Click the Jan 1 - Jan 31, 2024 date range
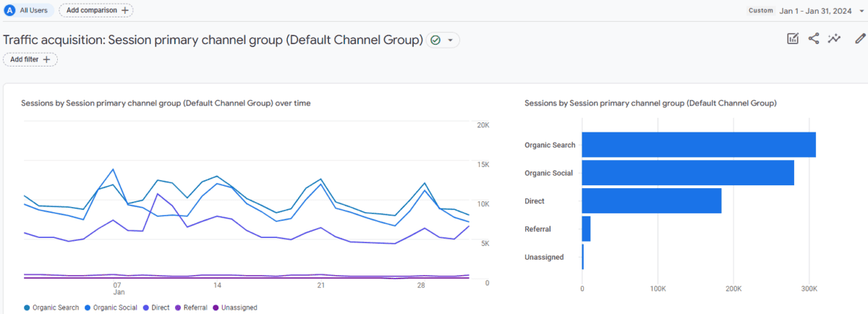 [815, 11]
